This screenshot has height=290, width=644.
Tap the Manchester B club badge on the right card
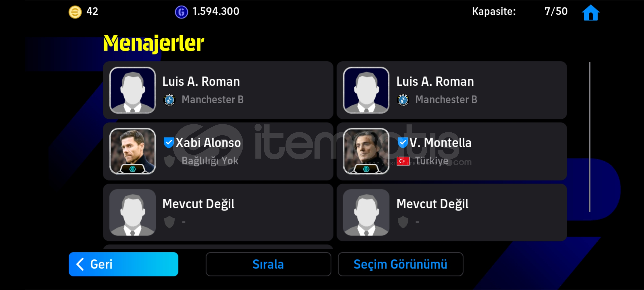click(x=403, y=100)
